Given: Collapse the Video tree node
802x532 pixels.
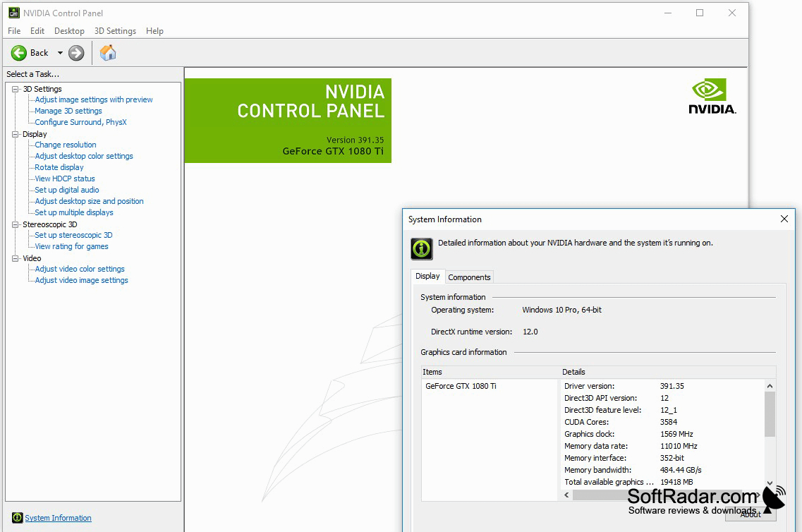Looking at the screenshot, I should 16,258.
